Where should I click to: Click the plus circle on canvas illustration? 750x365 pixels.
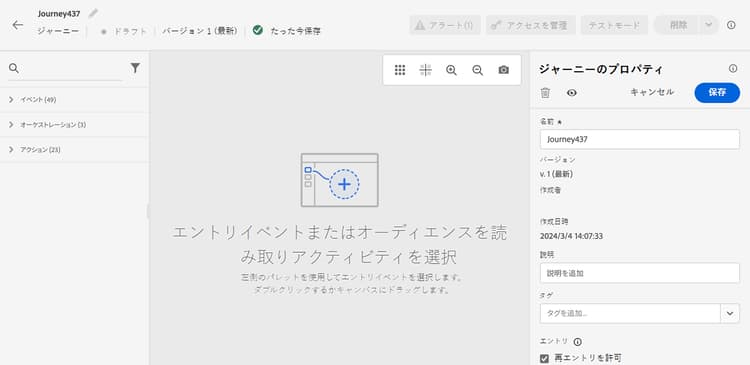(344, 184)
